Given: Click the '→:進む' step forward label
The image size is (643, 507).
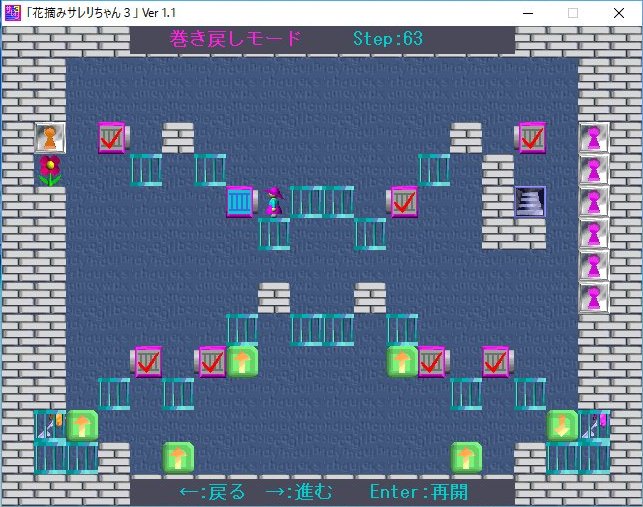Looking at the screenshot, I should pos(297,492).
